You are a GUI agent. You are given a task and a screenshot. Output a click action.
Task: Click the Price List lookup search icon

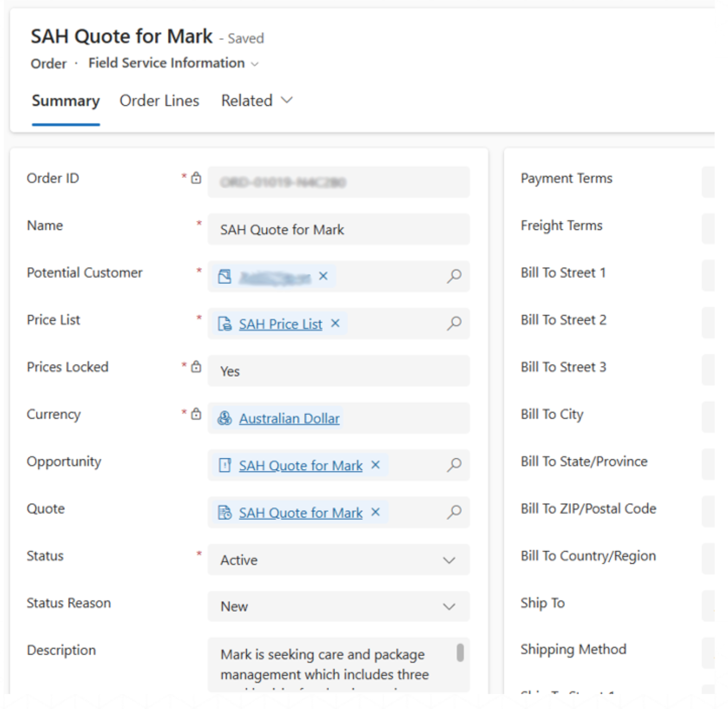click(x=454, y=323)
